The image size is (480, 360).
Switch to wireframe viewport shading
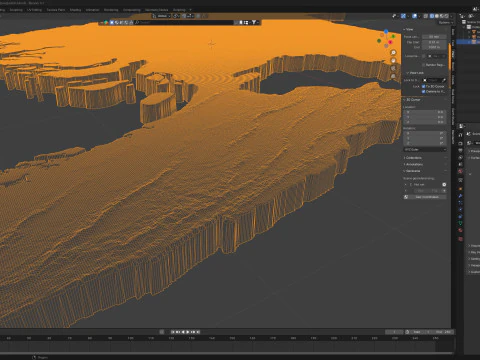point(432,16)
